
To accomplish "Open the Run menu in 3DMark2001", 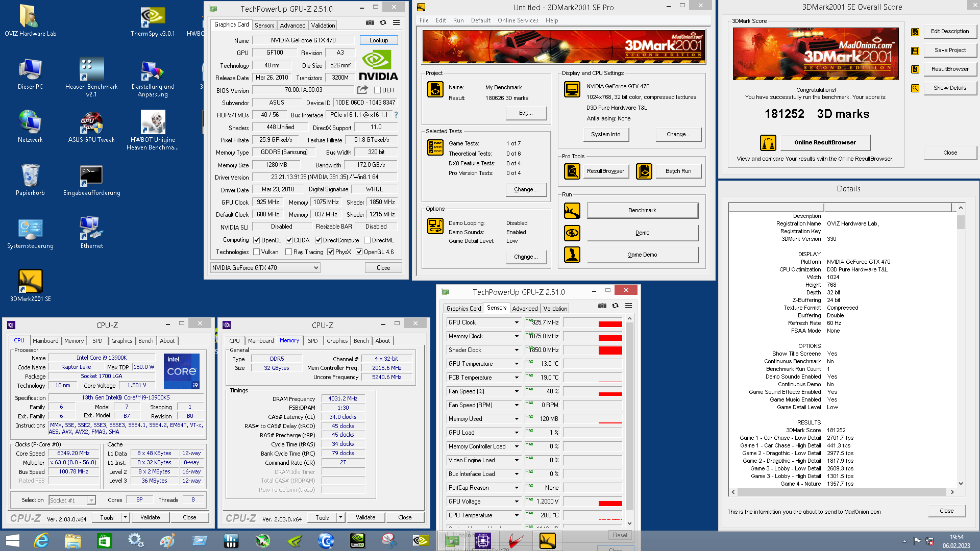I will click(x=458, y=20).
